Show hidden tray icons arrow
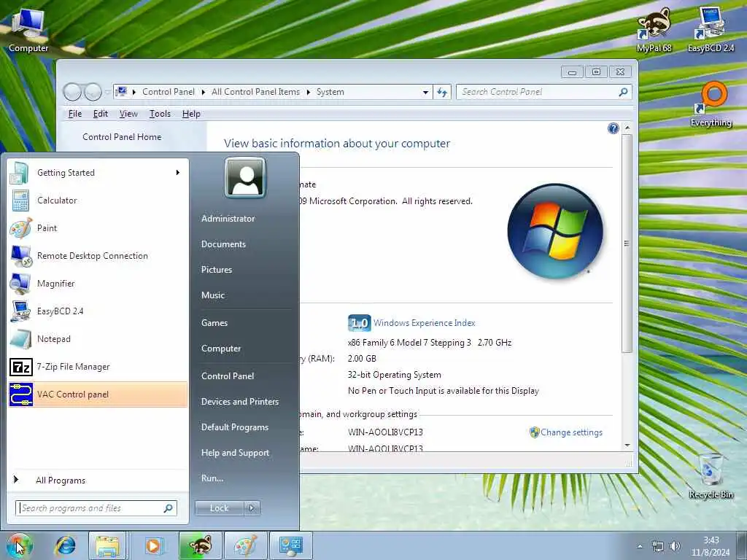747x560 pixels. point(640,546)
